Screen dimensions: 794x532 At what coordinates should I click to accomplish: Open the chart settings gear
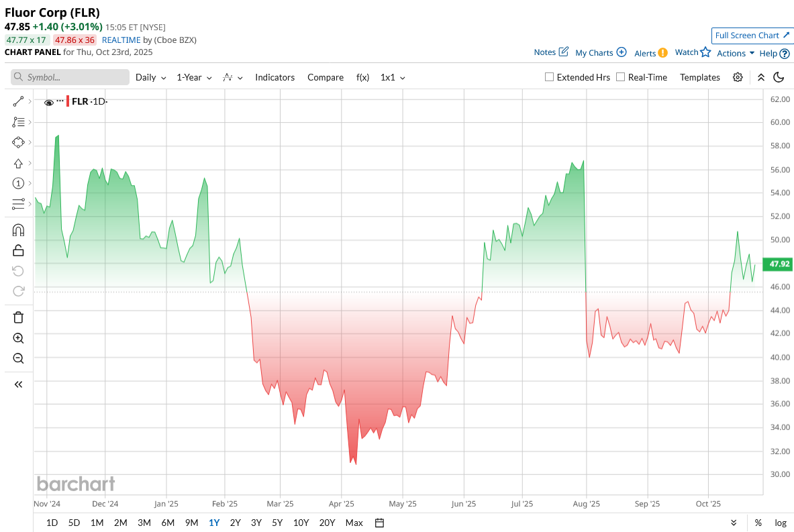point(738,77)
